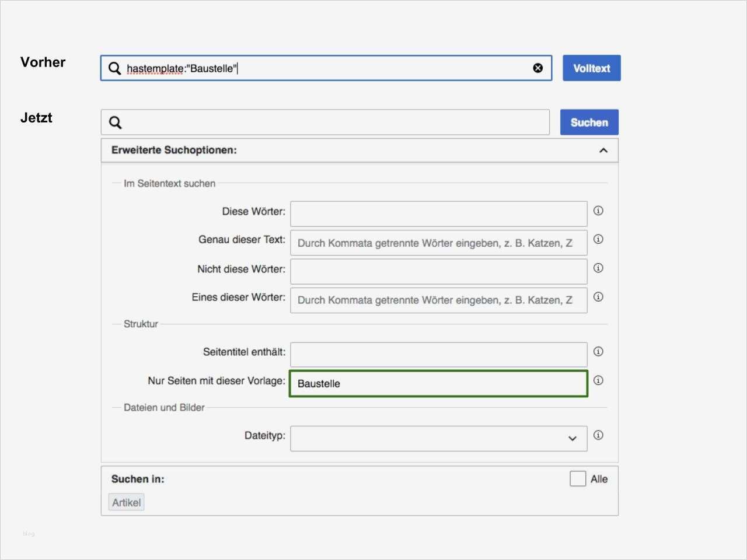This screenshot has width=747, height=560.
Task: Open the Dateityp dropdown
Action: click(439, 439)
